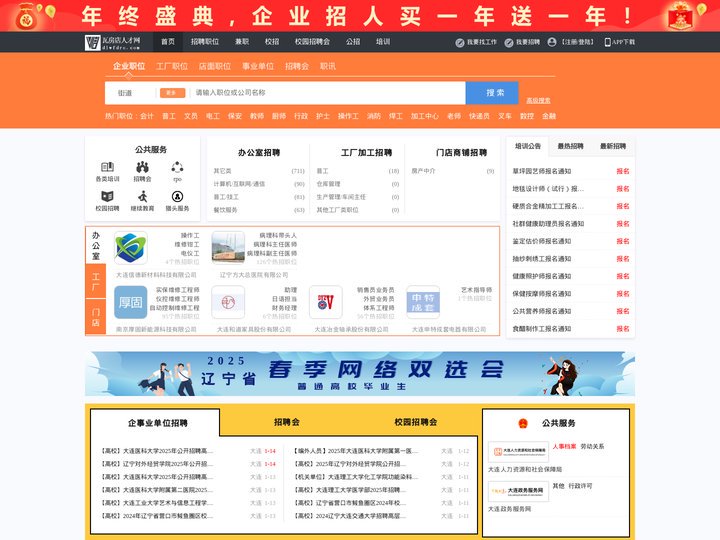Open the 校招 nav item
The height and width of the screenshot is (540, 720).
272,42
